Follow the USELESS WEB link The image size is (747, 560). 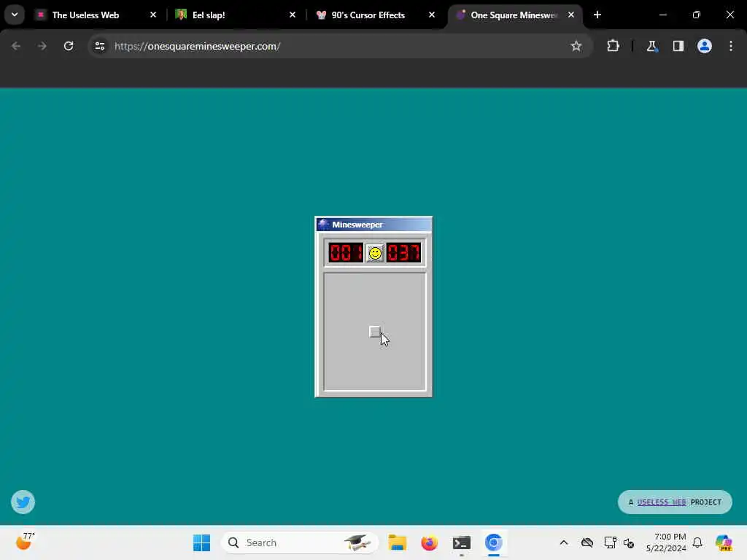[x=661, y=502]
